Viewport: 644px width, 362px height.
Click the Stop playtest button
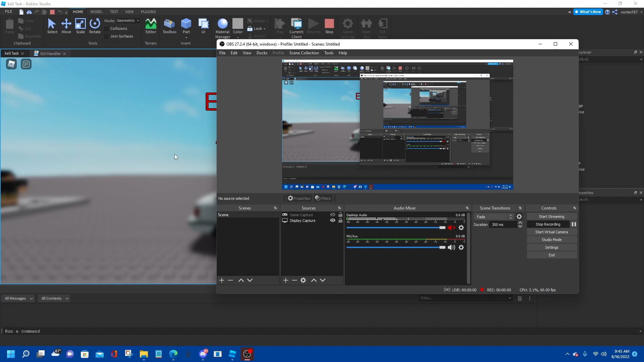pyautogui.click(x=329, y=26)
